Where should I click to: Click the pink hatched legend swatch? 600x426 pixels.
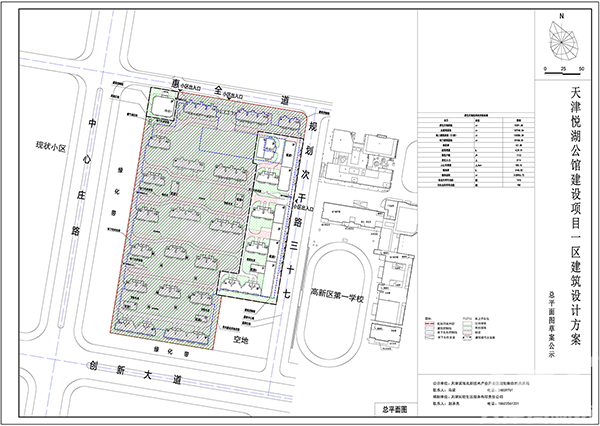[x=468, y=333]
